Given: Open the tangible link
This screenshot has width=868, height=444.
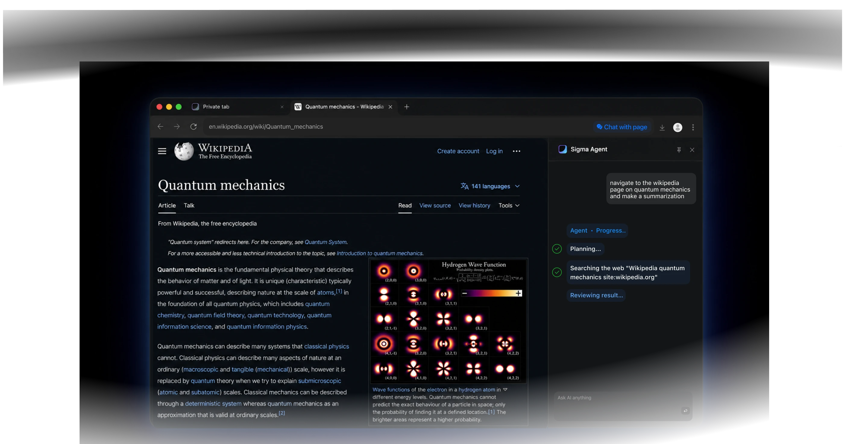Looking at the screenshot, I should coord(242,370).
